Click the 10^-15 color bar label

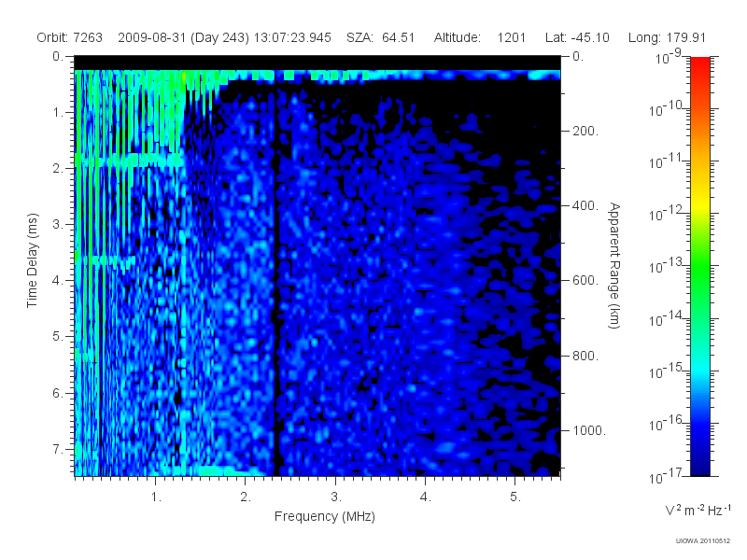coord(666,371)
